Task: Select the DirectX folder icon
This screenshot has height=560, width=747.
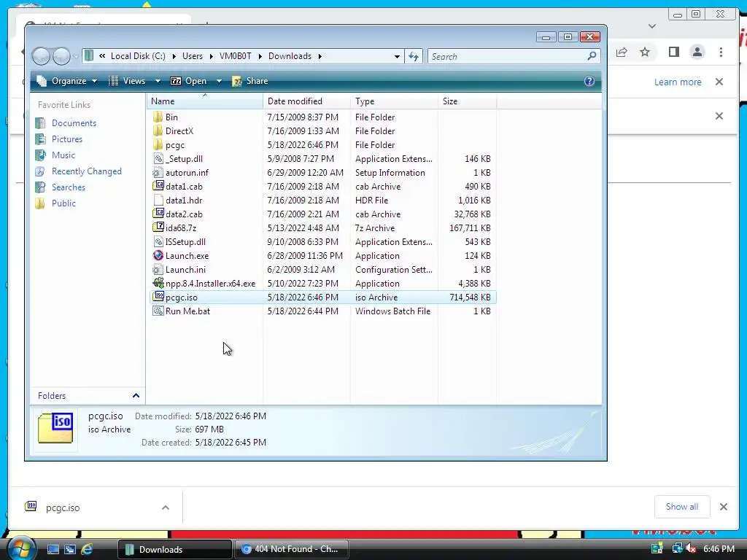Action: click(158, 131)
